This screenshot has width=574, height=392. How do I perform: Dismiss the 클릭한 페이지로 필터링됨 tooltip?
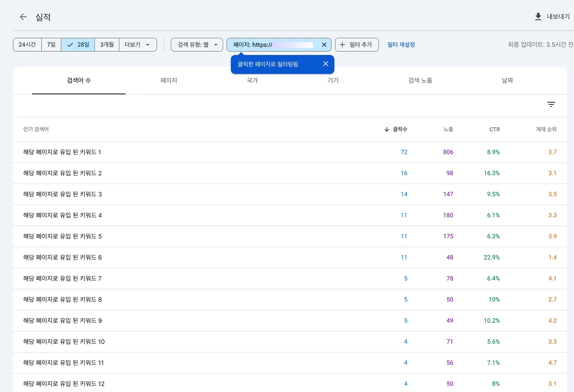pos(326,64)
